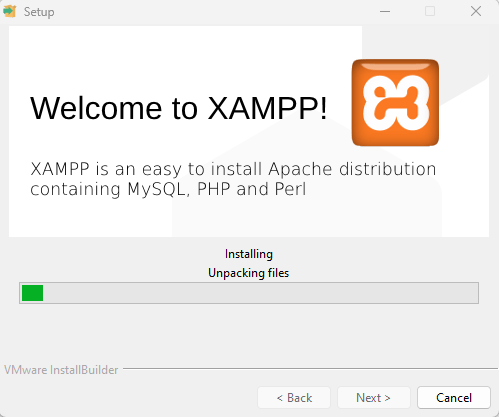Click the disabled maximize button
Screen dimensions: 499x417
tap(430, 11)
